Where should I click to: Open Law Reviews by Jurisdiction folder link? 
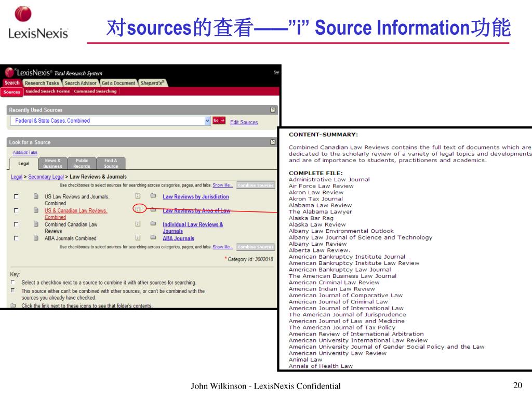coord(196,196)
